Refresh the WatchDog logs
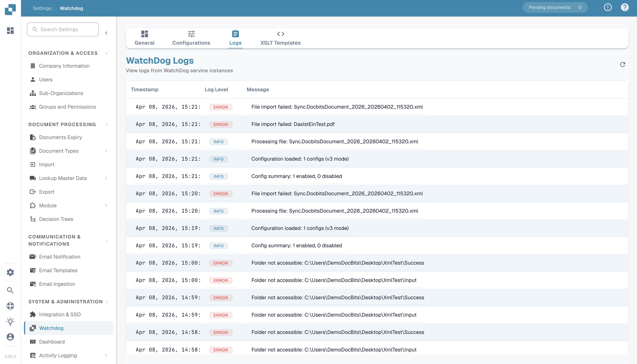The height and width of the screenshot is (364, 637). click(x=622, y=65)
